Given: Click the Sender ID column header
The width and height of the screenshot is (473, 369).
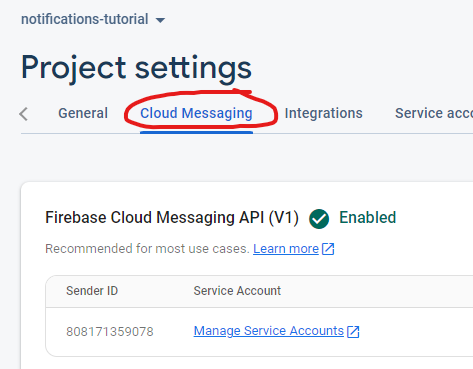Looking at the screenshot, I should coord(92,291).
